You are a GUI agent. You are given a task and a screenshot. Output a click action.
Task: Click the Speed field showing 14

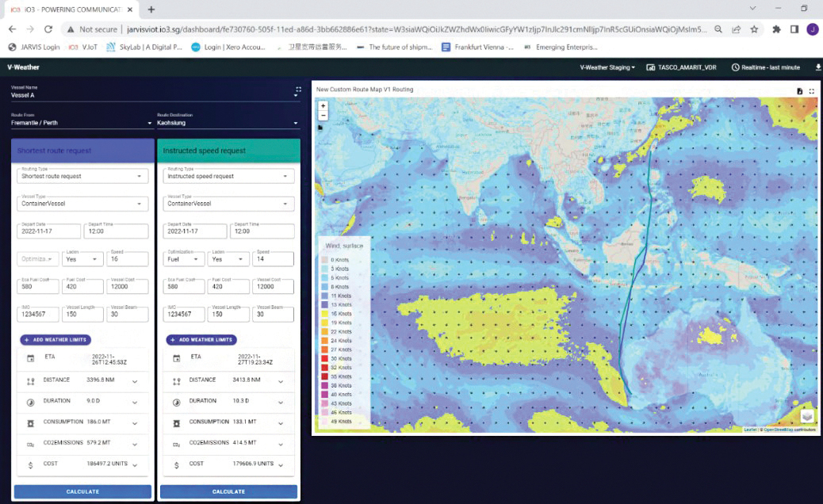273,258
